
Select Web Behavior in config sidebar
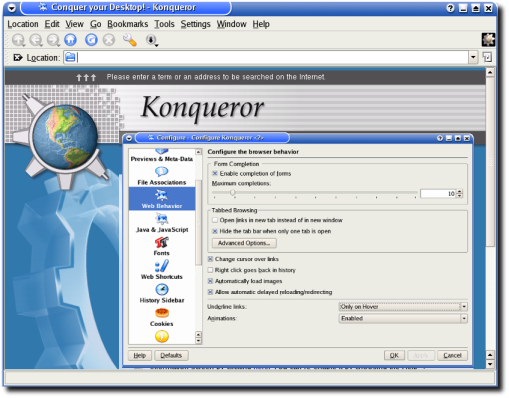click(x=162, y=199)
